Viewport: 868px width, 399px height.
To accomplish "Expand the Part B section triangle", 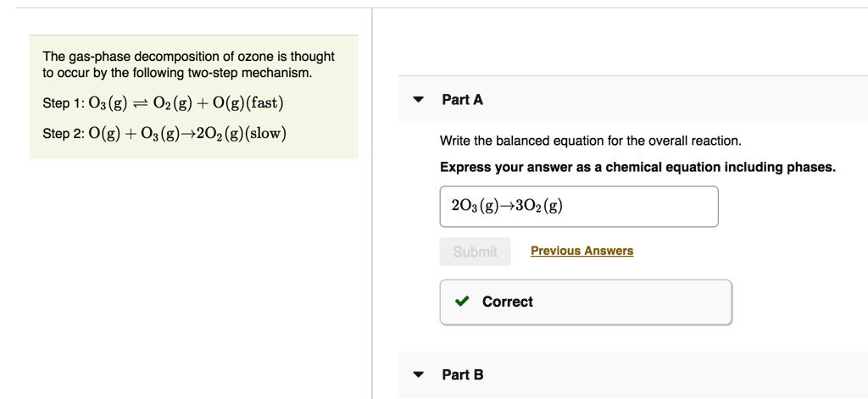I will click(x=418, y=374).
